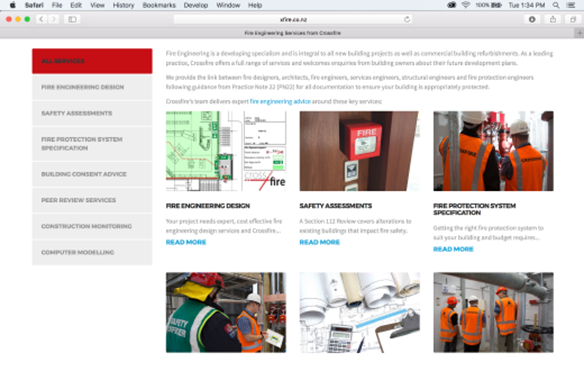This screenshot has height=370, width=584.
Task: Select All Services in sidebar
Action: 92,61
